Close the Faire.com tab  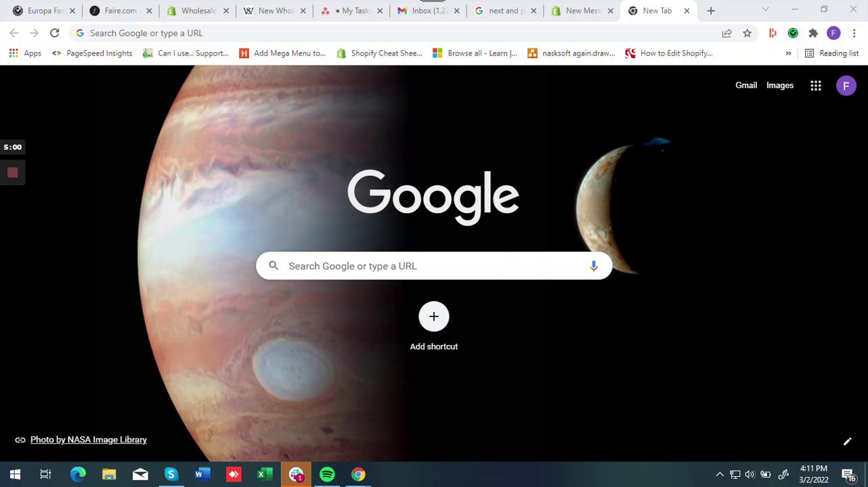click(149, 11)
